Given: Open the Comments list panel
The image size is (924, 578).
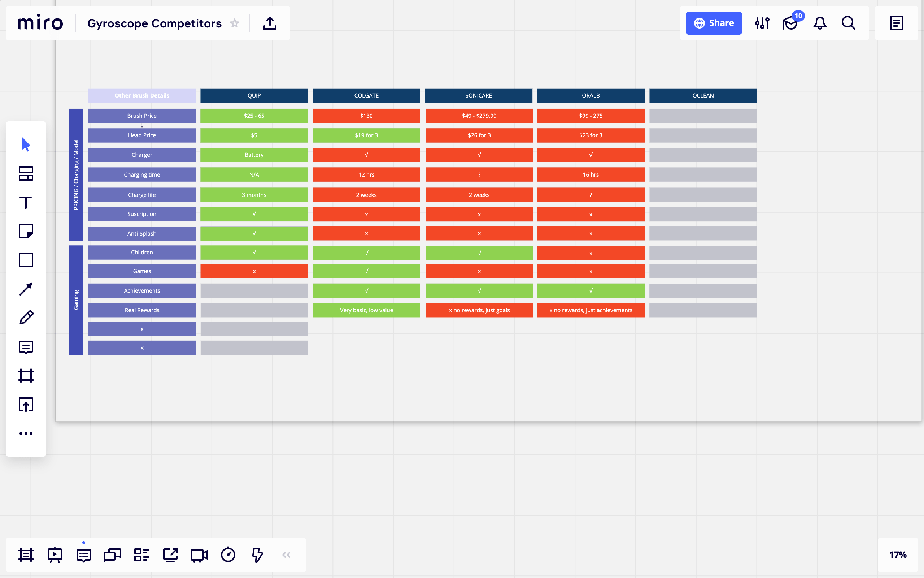Looking at the screenshot, I should (x=84, y=555).
